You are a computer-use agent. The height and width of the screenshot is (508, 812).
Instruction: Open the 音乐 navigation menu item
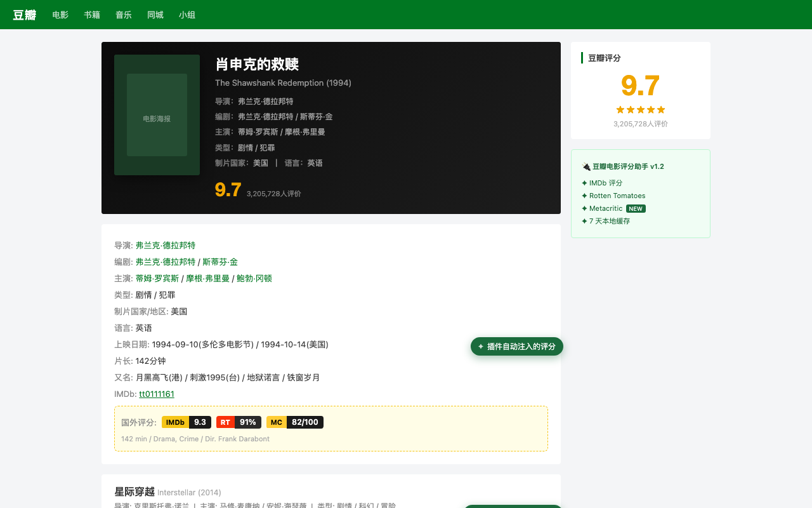[x=124, y=15]
